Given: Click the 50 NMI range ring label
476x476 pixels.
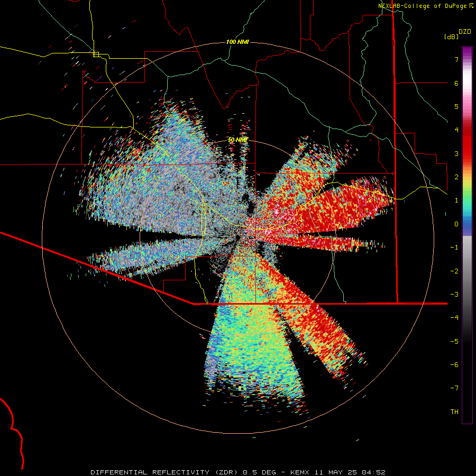Looking at the screenshot, I should (237, 140).
